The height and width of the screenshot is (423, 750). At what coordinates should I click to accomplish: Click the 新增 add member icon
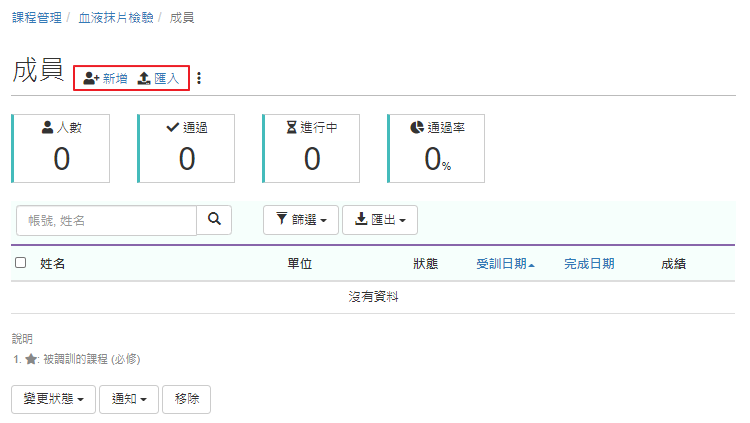click(91, 78)
